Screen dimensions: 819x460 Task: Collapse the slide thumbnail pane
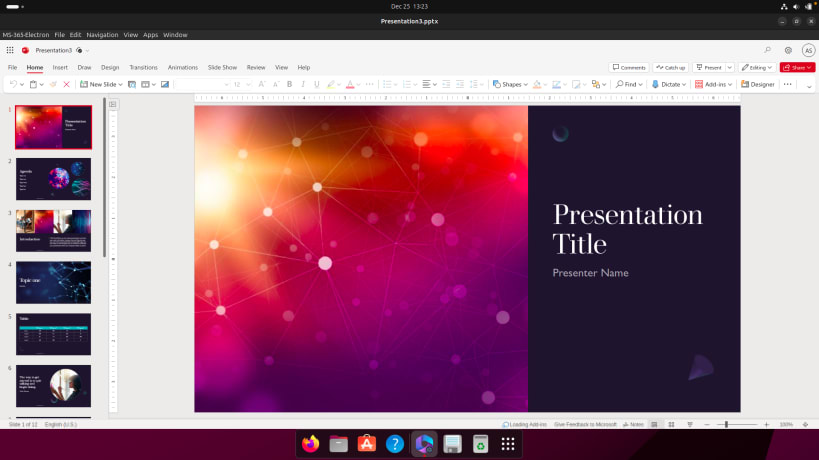pyautogui.click(x=113, y=104)
